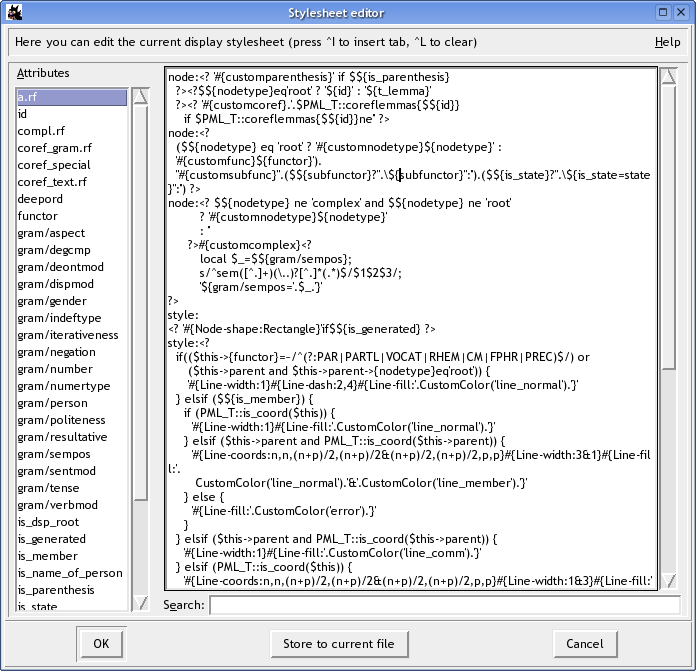
Task: Select the compl.rf attribute
Action: 72,131
